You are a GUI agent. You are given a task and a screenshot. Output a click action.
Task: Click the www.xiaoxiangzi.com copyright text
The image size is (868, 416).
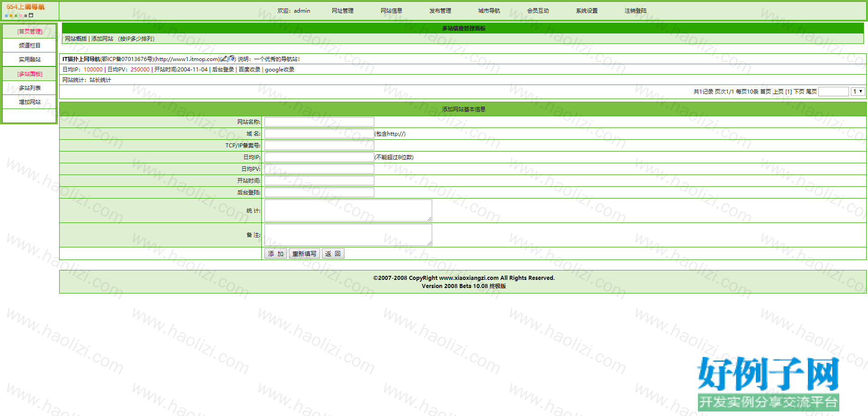pyautogui.click(x=469, y=278)
